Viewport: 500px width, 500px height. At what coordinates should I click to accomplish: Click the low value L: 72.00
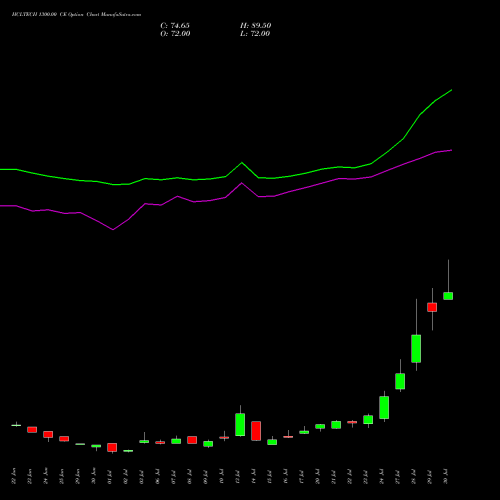click(255, 34)
